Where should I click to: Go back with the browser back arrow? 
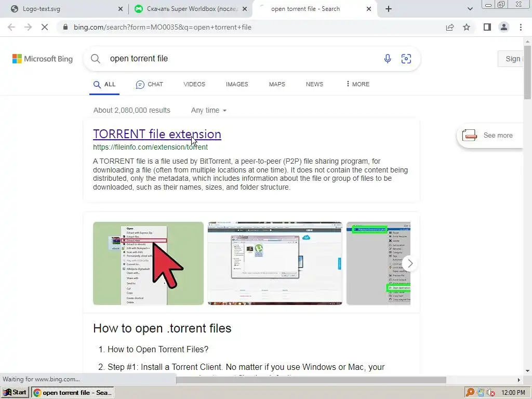point(11,27)
